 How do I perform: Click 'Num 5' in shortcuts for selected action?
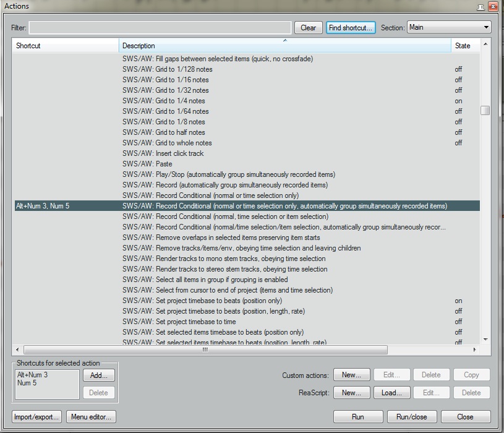[27, 383]
